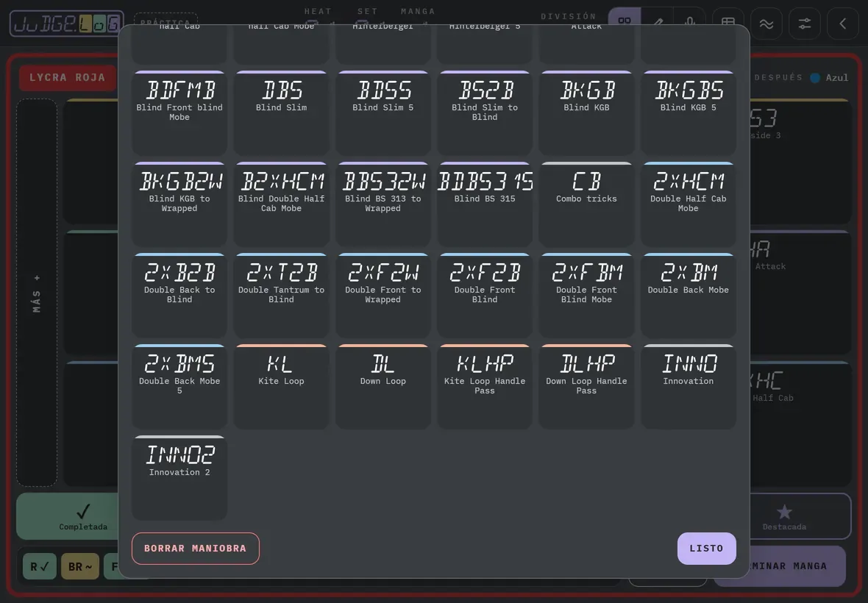
Task: Select the Kite Loop trick tile
Action: pos(281,386)
